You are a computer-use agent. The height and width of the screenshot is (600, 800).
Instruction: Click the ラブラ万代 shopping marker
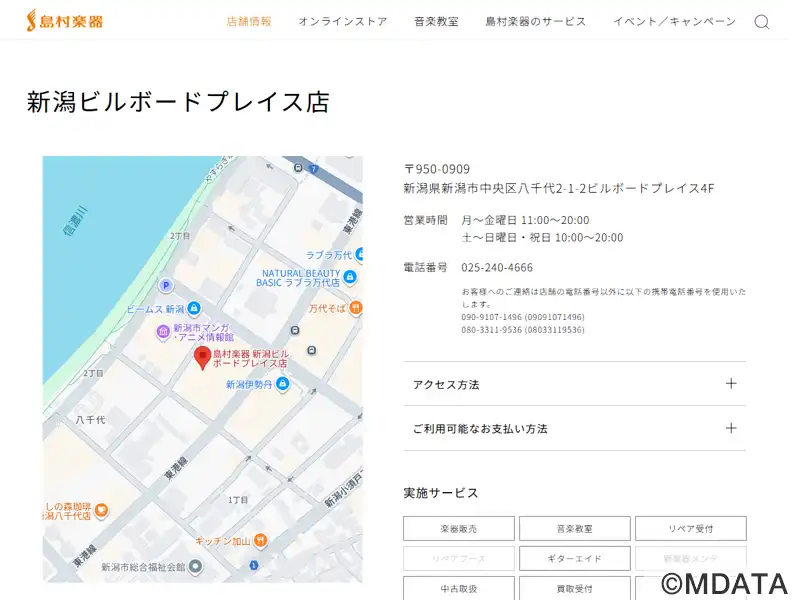[359, 254]
